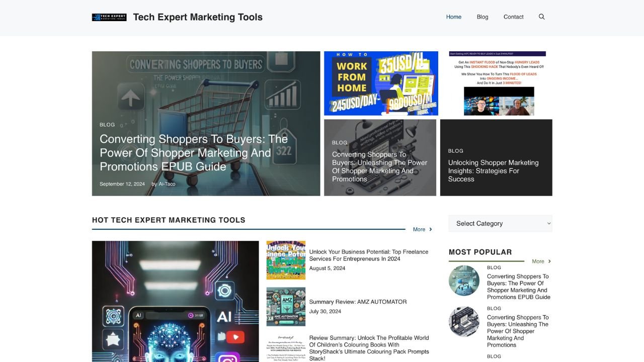Open EPUB Guide article in Most Popular
Screen dimensions: 644x362
[519, 287]
